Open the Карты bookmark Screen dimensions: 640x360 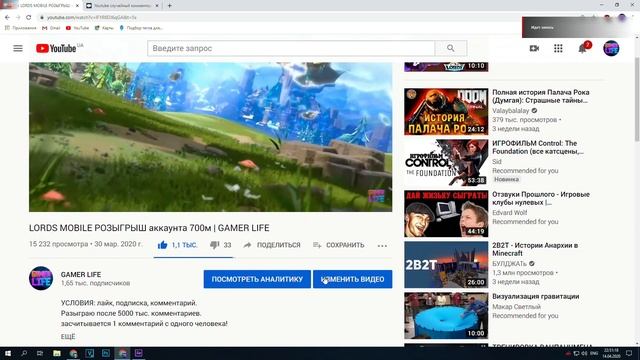pyautogui.click(x=104, y=28)
